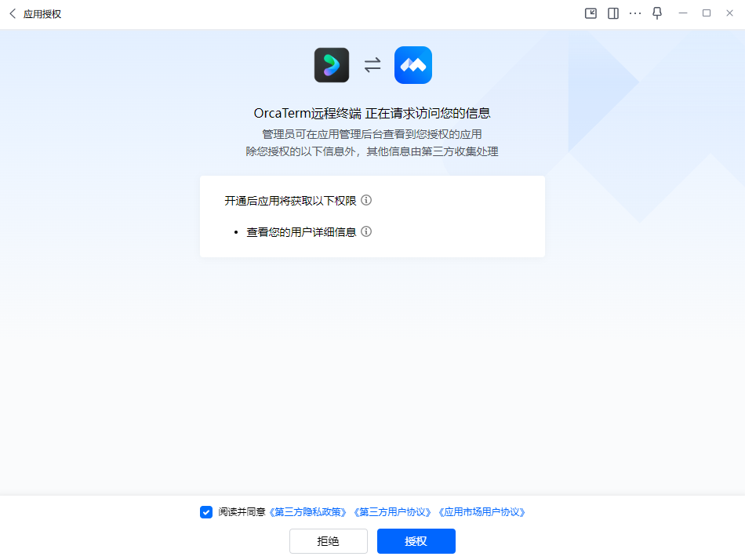Screen dimensions: 745x560
Task: Open the 第三方用户协议 link
Action: tap(392, 512)
